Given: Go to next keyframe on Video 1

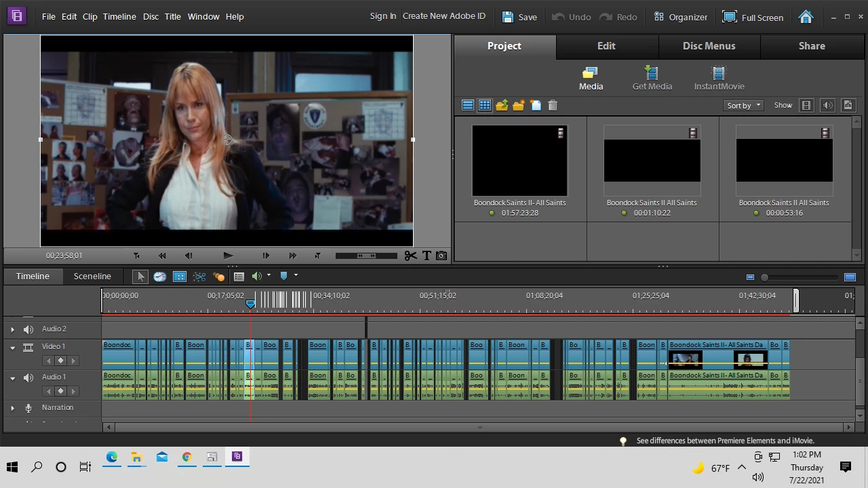Looking at the screenshot, I should coord(73,361).
